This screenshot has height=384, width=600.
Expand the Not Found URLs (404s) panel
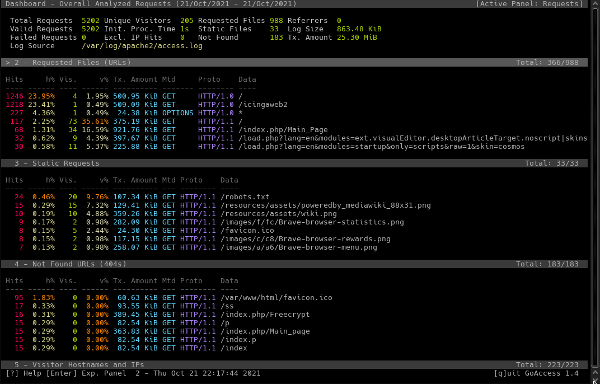pyautogui.click(x=294, y=264)
